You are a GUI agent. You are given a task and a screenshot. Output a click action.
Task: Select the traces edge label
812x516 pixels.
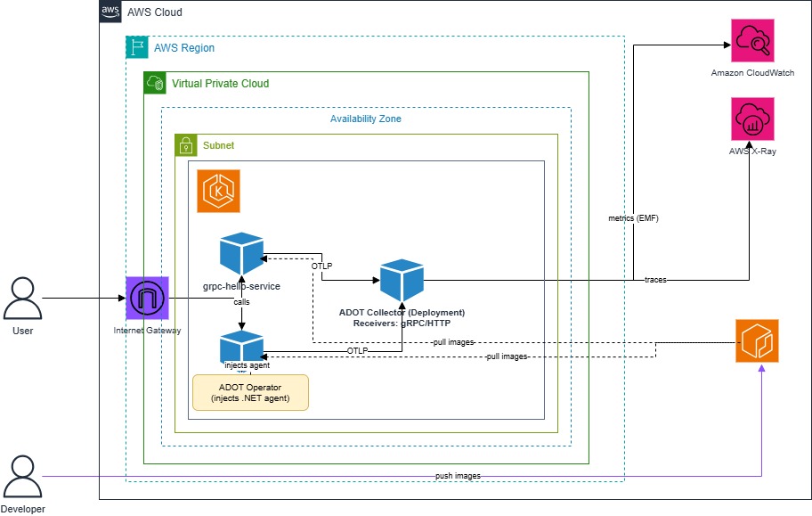pyautogui.click(x=655, y=280)
